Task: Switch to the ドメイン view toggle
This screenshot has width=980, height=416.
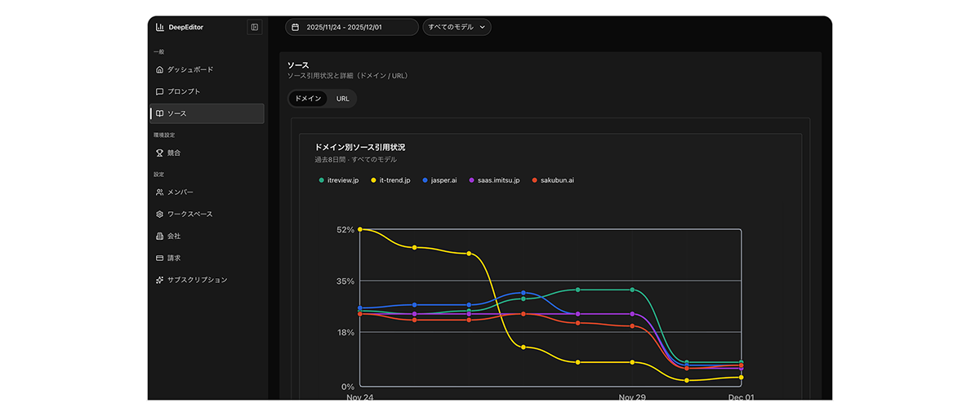Action: pyautogui.click(x=308, y=99)
